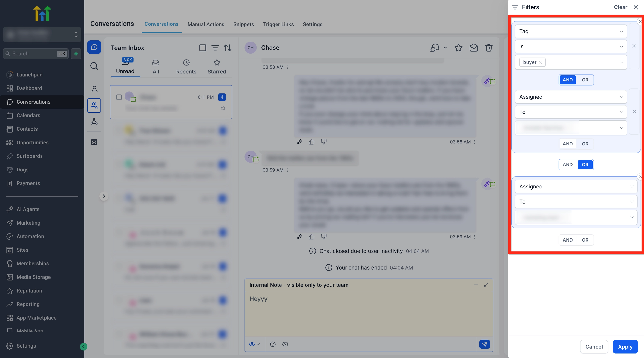This screenshot has width=644, height=358.
Task: Click the trash delete conversation icon
Action: tap(489, 47)
